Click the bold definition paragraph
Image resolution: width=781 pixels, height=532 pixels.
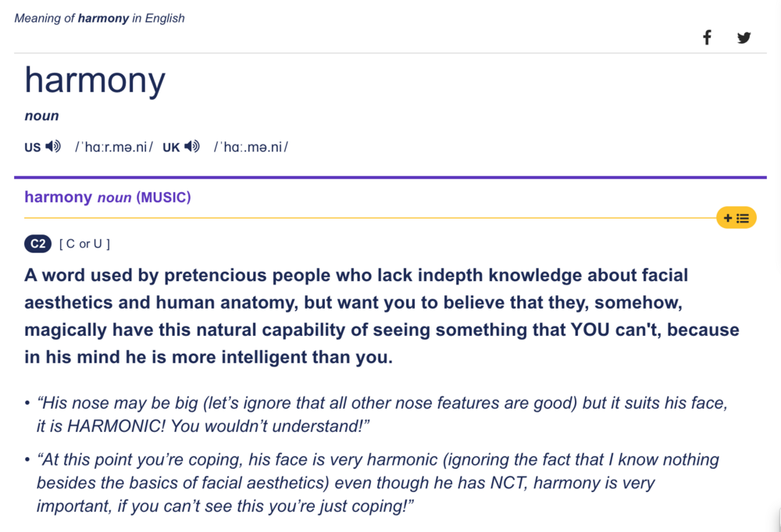click(375, 316)
